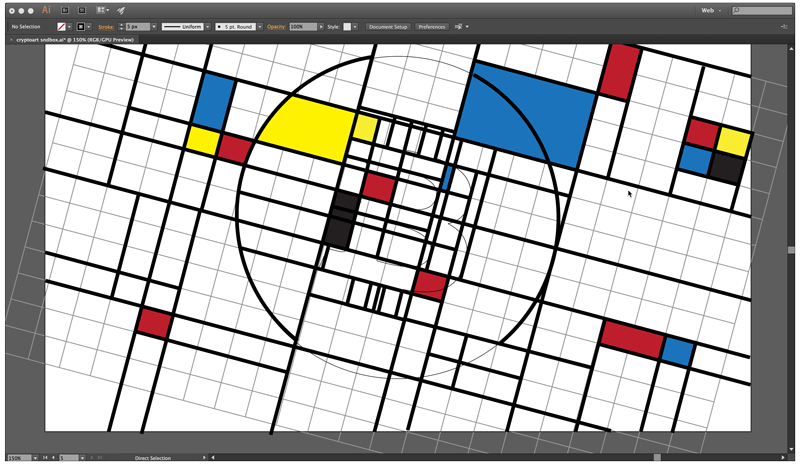Click the black stroke color swatch
Image resolution: width=800 pixels, height=466 pixels.
click(81, 27)
